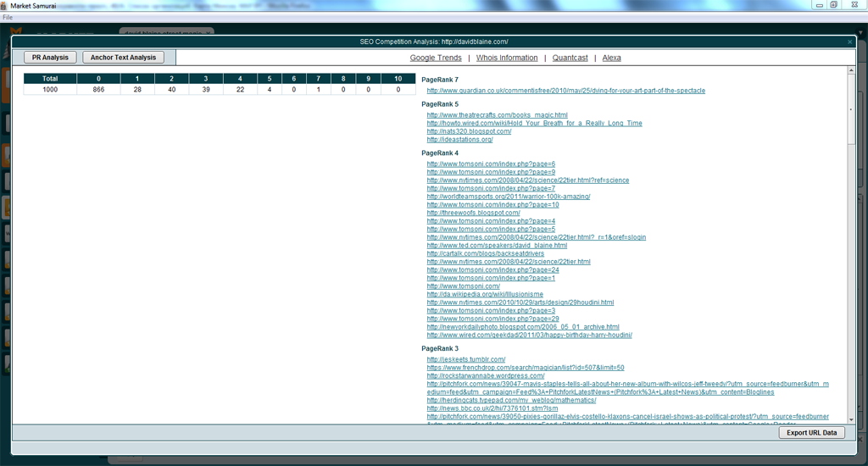Select the PageRank 2 count 40

point(171,90)
